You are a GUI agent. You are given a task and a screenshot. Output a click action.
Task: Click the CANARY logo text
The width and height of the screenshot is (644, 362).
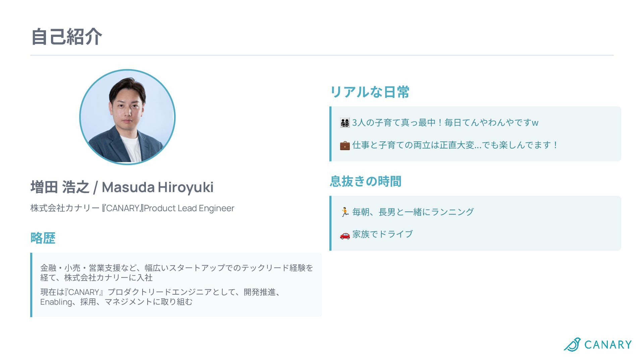(x=608, y=345)
